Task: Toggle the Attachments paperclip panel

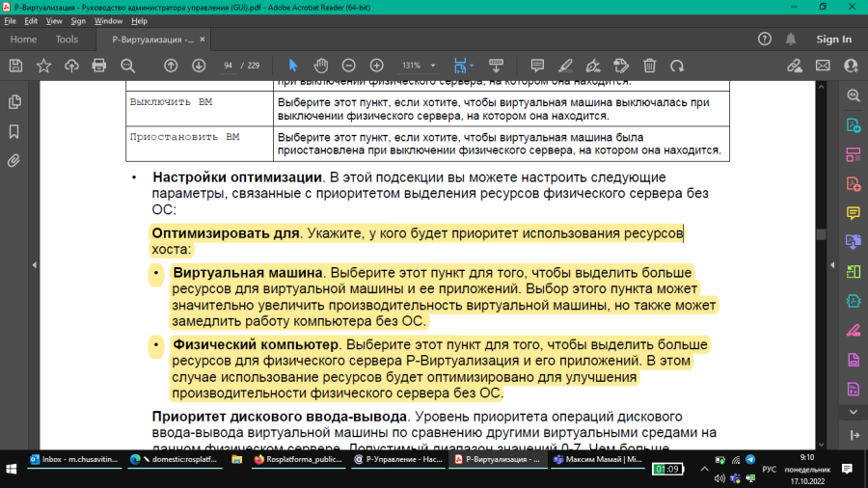Action: click(x=14, y=160)
